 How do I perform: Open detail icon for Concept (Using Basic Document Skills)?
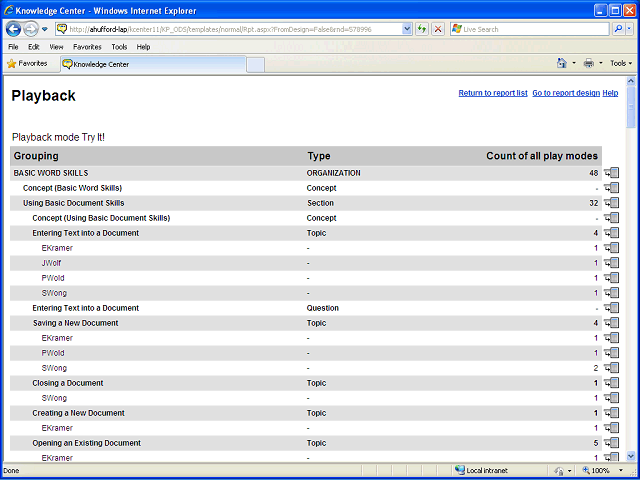[612, 218]
